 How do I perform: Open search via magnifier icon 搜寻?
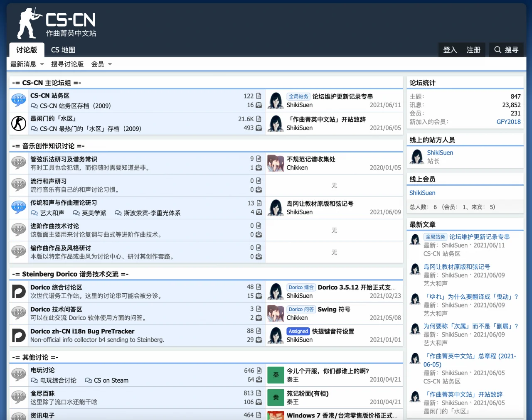pyautogui.click(x=506, y=50)
